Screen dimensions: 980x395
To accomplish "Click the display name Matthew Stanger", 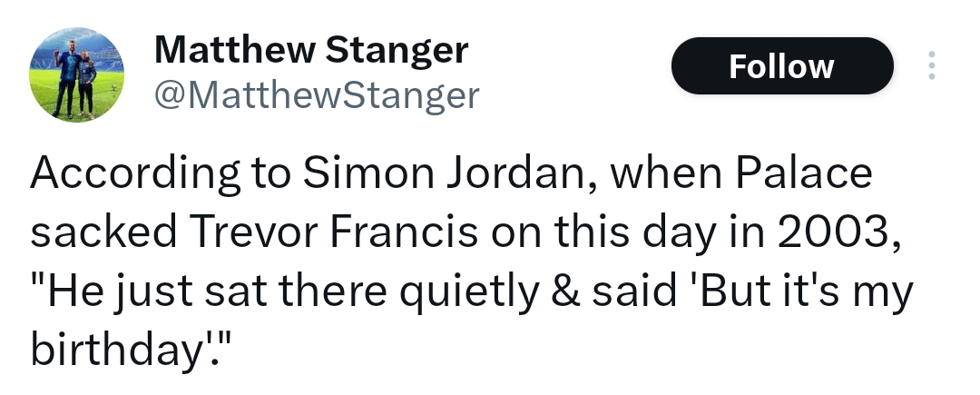I will pyautogui.click(x=311, y=50).
